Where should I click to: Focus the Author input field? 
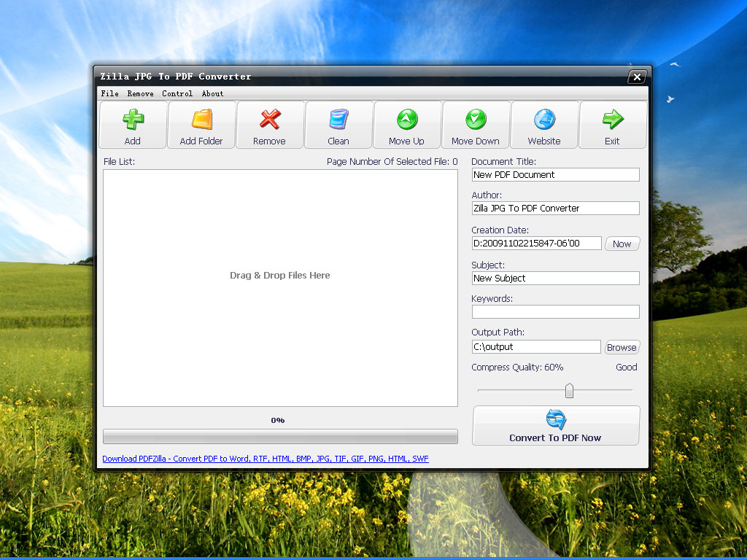click(x=555, y=208)
